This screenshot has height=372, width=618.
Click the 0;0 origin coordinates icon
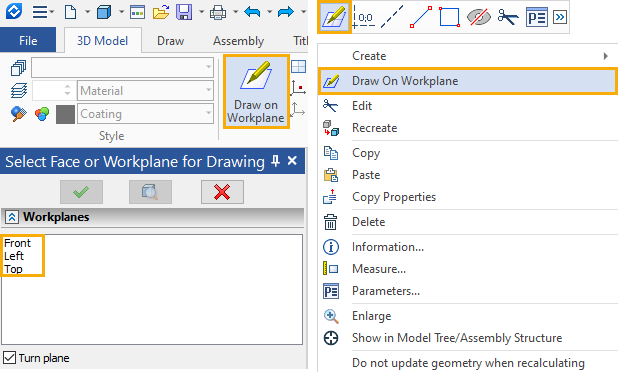(x=364, y=17)
